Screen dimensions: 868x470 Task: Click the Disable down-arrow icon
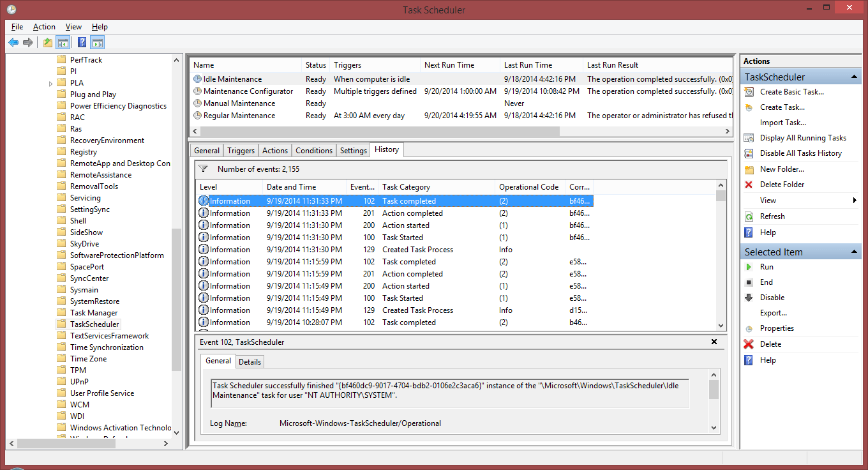point(749,298)
